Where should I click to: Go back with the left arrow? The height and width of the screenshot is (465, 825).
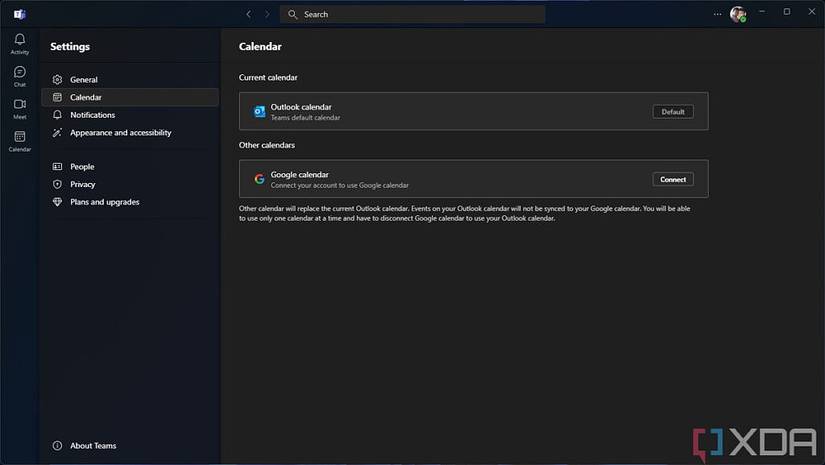[248, 14]
